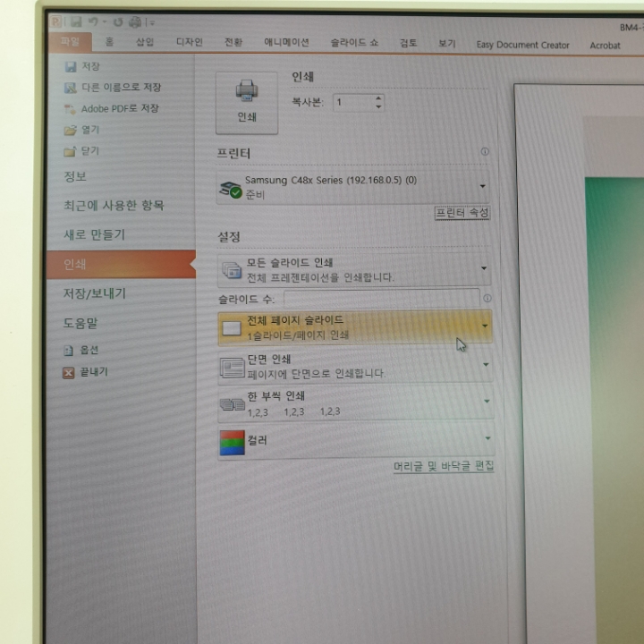
Task: Choose Open (열기) in backstage menu
Action: tap(81, 130)
